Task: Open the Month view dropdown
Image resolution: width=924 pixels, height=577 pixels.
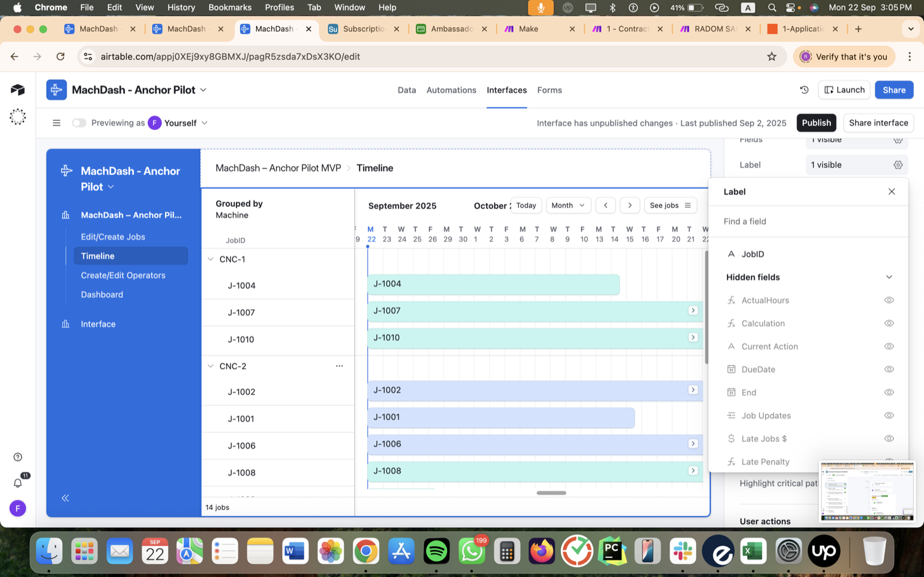Action: tap(568, 206)
